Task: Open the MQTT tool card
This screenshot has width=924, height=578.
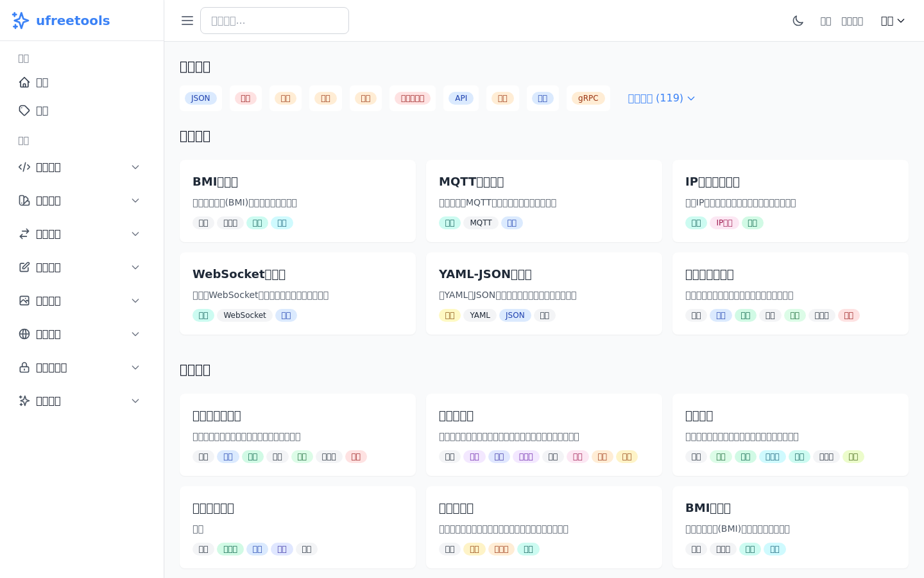Action: tap(544, 201)
